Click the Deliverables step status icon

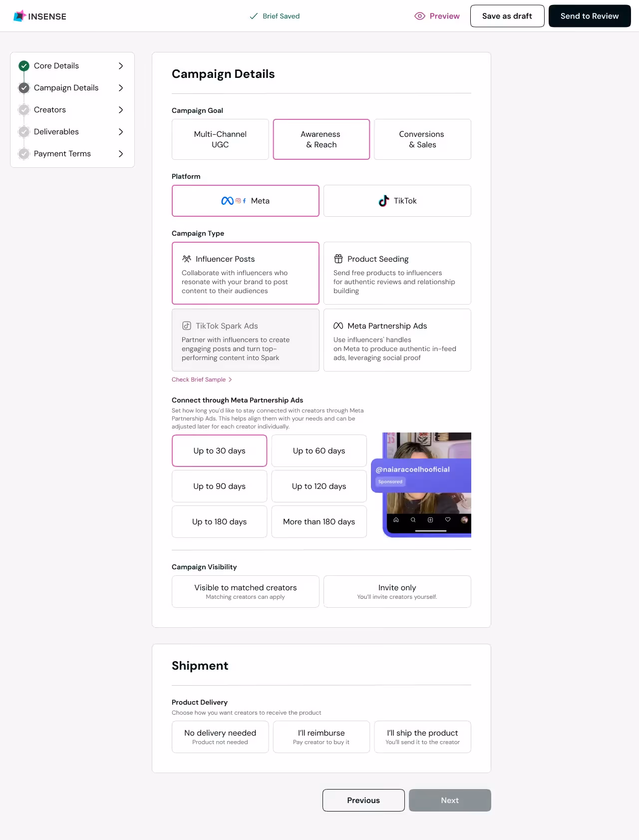[x=24, y=132]
